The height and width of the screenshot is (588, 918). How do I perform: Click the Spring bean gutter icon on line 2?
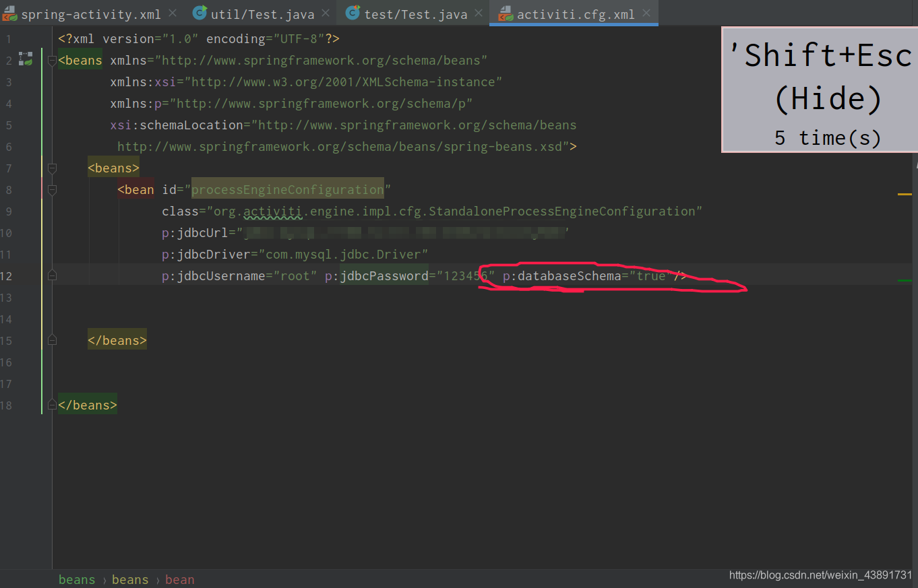tap(26, 59)
